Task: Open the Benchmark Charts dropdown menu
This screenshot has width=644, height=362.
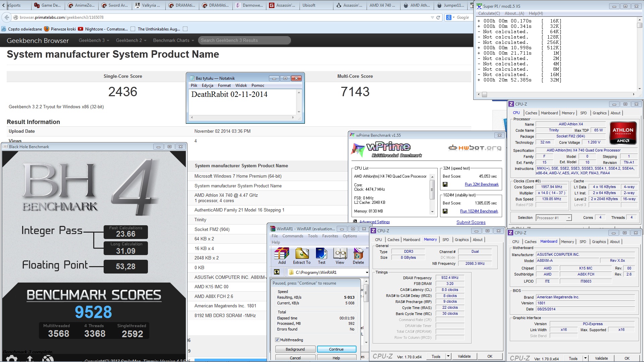Action: pos(173,40)
